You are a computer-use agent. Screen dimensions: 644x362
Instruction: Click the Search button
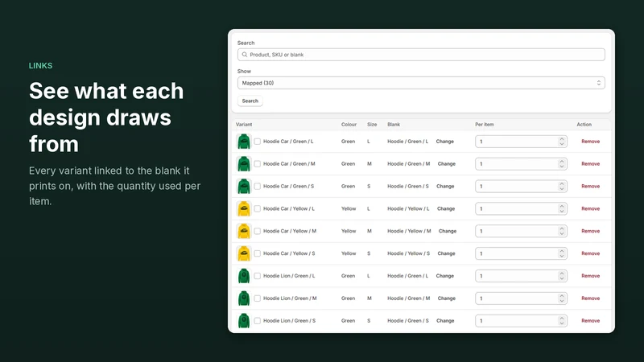[x=250, y=101]
